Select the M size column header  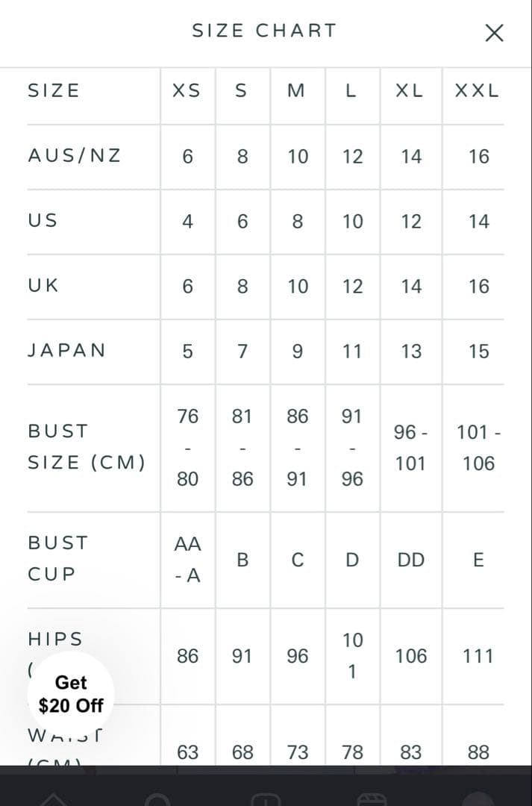click(296, 91)
